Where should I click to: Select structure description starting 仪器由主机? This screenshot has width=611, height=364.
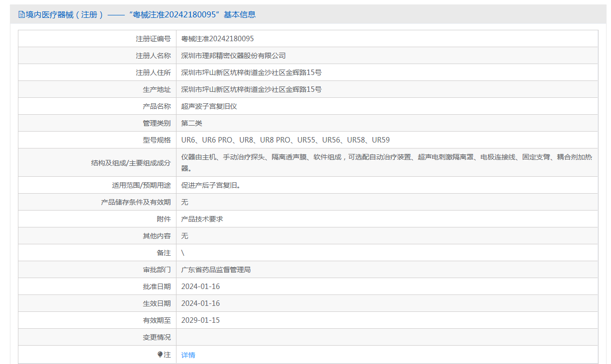(387, 162)
